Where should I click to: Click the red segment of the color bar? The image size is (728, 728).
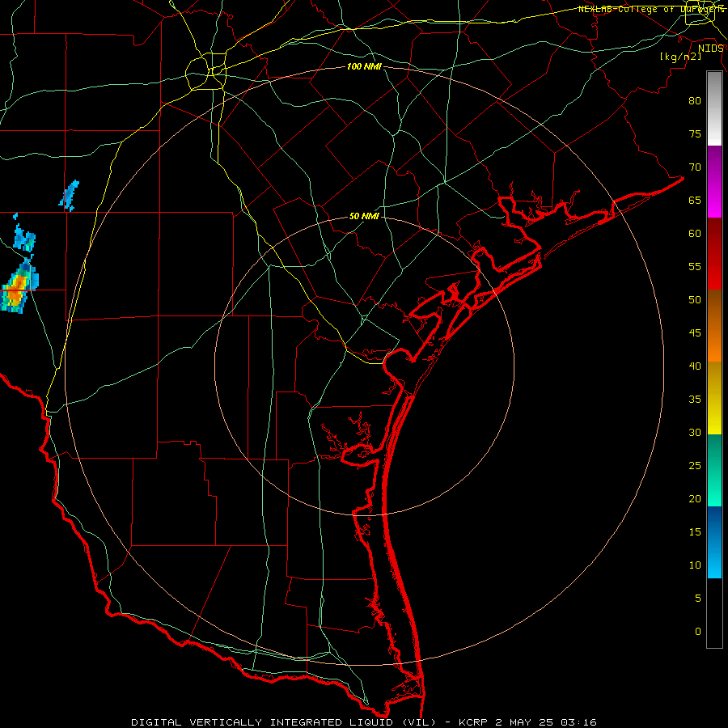pos(714,254)
